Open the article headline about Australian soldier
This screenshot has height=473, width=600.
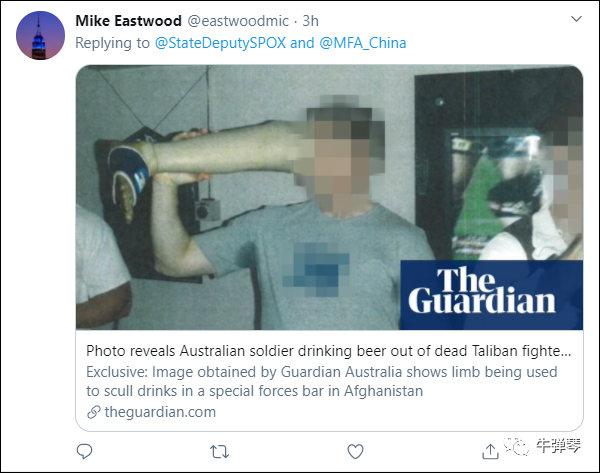click(328, 351)
